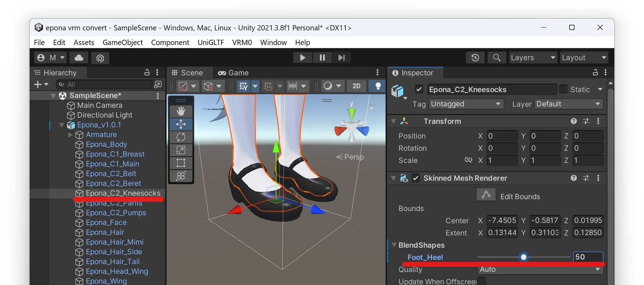
Task: Click the Play button
Action: coord(303,58)
